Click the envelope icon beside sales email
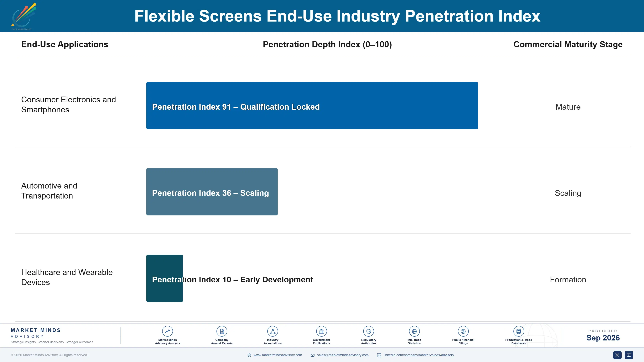This screenshot has width=644, height=362. pyautogui.click(x=313, y=355)
